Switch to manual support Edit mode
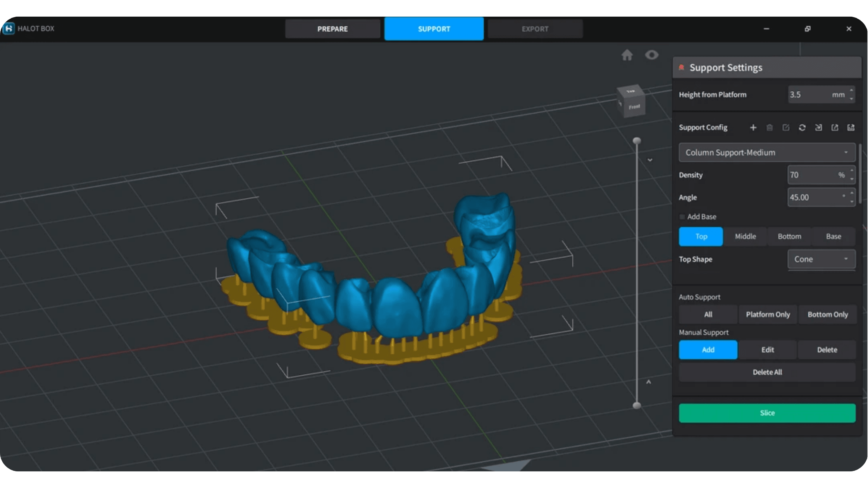868x488 pixels. tap(768, 350)
